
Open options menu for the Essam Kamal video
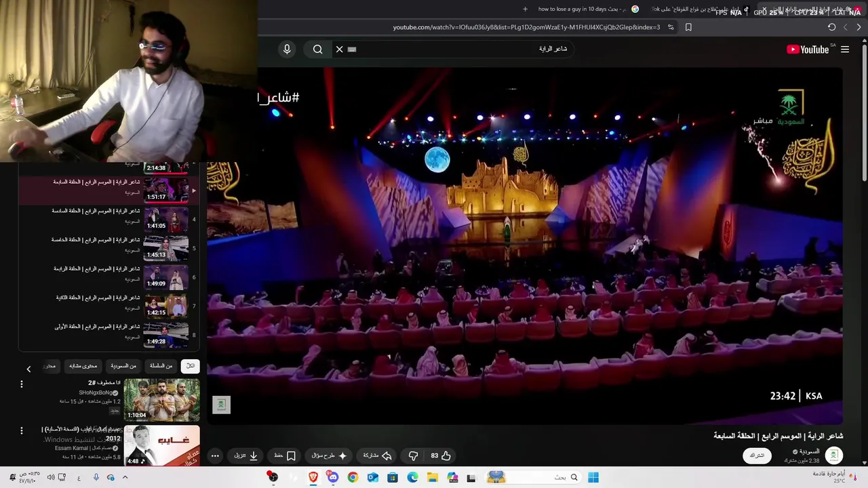click(x=22, y=430)
